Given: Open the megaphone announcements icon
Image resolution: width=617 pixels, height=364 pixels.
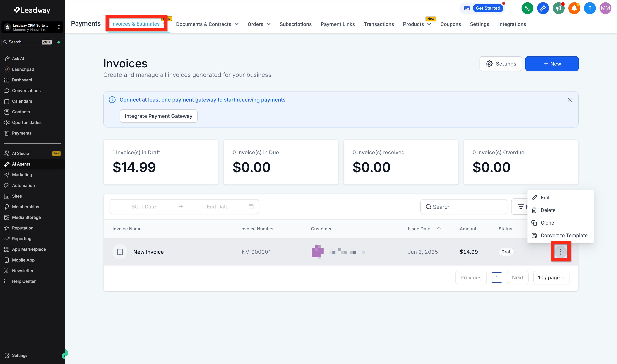Looking at the screenshot, I should tap(559, 8).
